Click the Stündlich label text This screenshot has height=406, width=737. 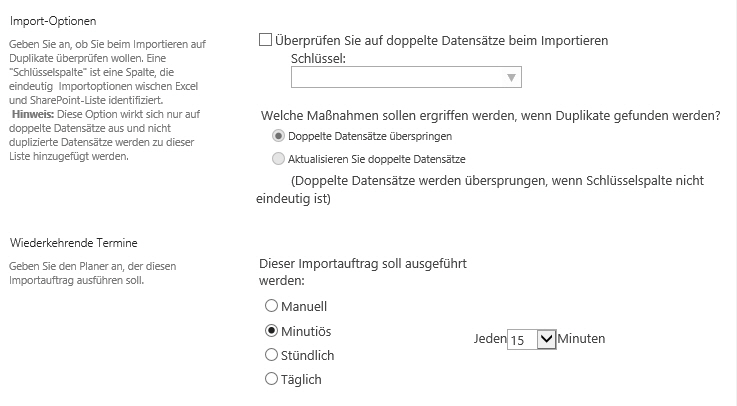click(307, 355)
